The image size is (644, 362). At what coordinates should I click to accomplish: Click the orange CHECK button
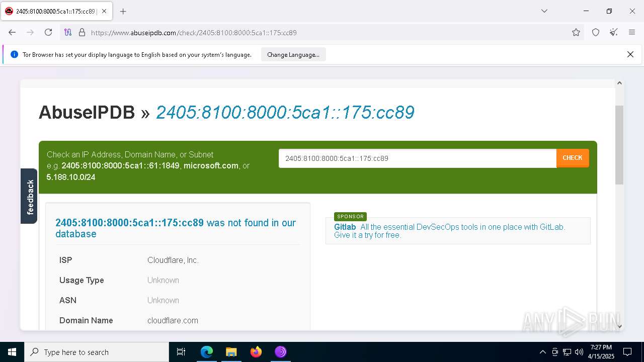tap(573, 158)
